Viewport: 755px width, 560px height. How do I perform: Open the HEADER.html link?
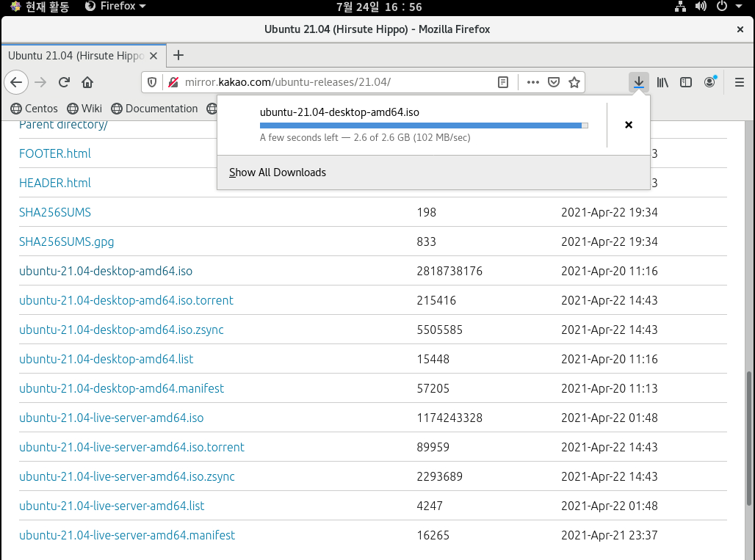[x=55, y=183]
